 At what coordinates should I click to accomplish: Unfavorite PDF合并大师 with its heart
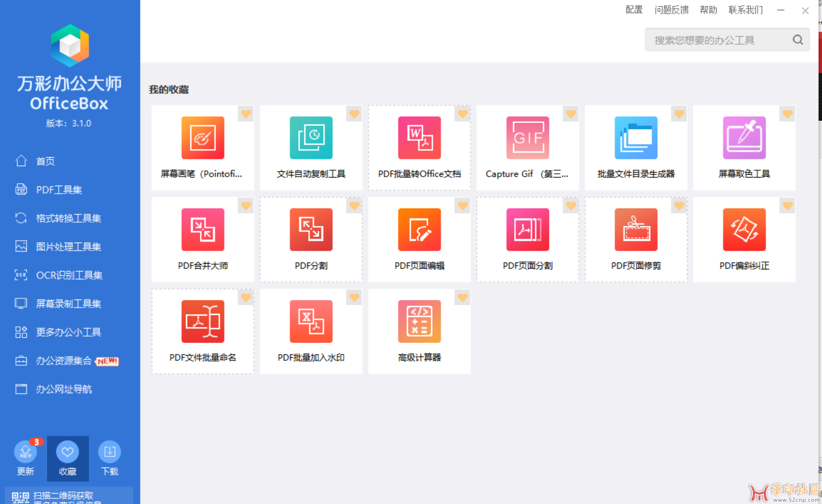click(246, 206)
